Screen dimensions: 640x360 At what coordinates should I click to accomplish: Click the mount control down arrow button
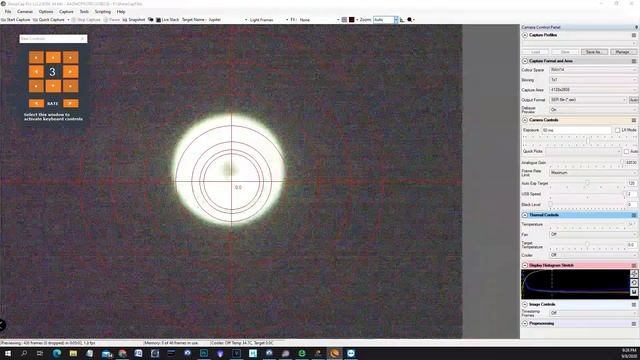(x=53, y=86)
